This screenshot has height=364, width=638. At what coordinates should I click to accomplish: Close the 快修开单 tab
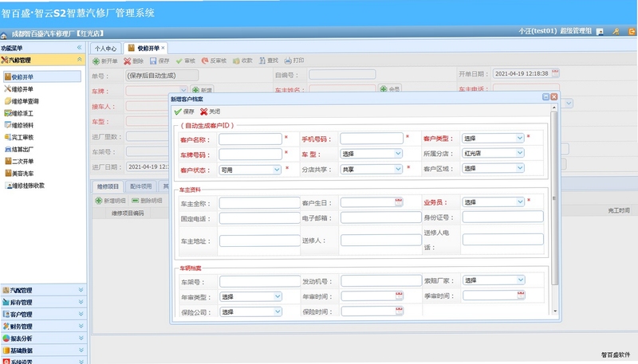pos(163,48)
